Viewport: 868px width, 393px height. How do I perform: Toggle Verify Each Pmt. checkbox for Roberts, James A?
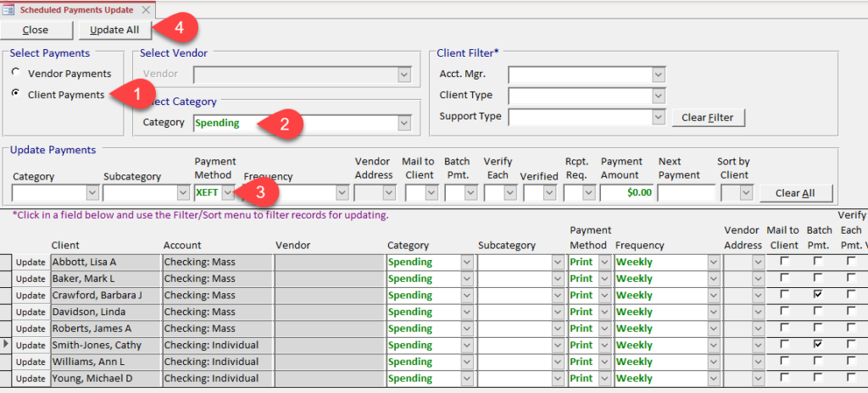[851, 329]
